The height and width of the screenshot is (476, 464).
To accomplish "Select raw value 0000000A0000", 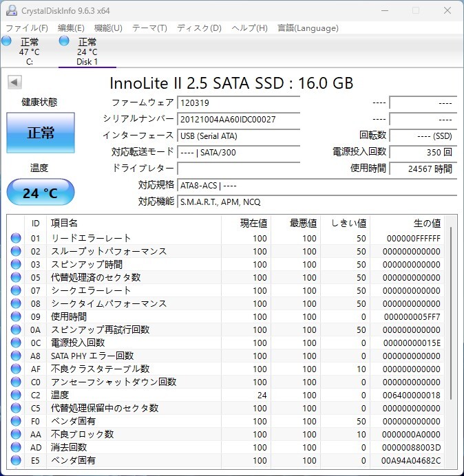I will [x=411, y=434].
